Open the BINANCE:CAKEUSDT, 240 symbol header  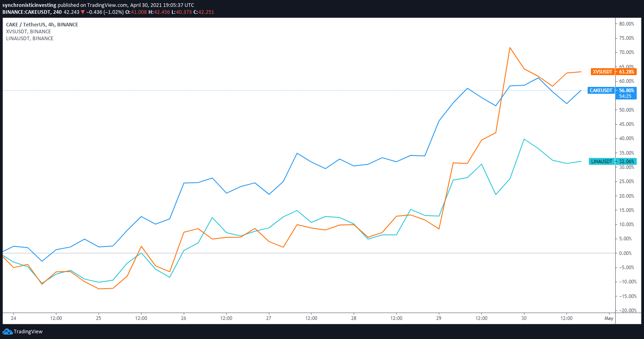[x=32, y=12]
